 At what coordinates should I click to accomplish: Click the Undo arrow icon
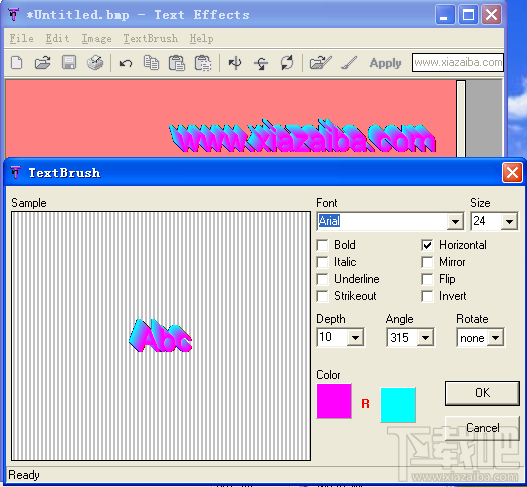(126, 63)
